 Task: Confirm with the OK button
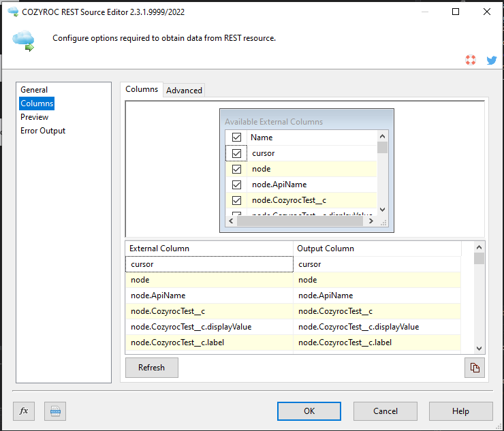(x=309, y=411)
